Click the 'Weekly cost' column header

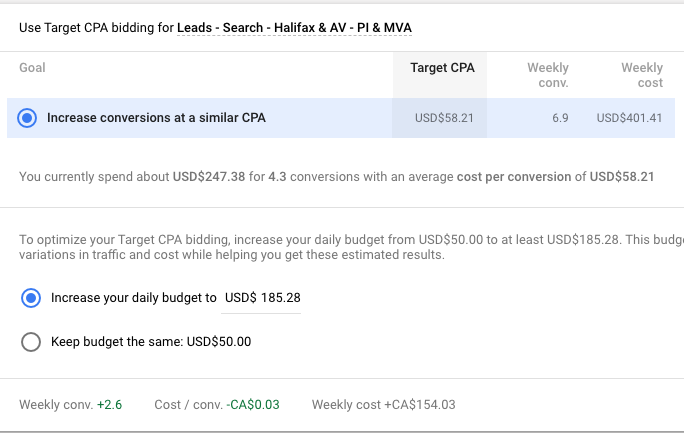[641, 75]
